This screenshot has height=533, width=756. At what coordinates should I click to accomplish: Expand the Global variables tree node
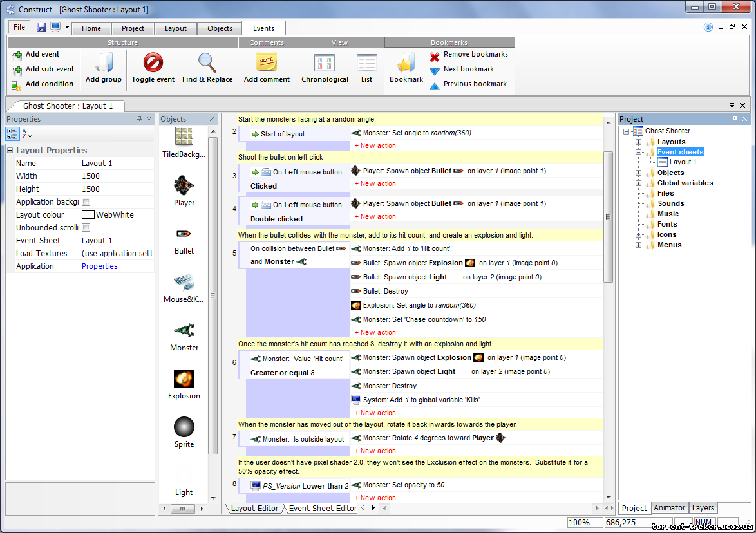click(x=638, y=183)
